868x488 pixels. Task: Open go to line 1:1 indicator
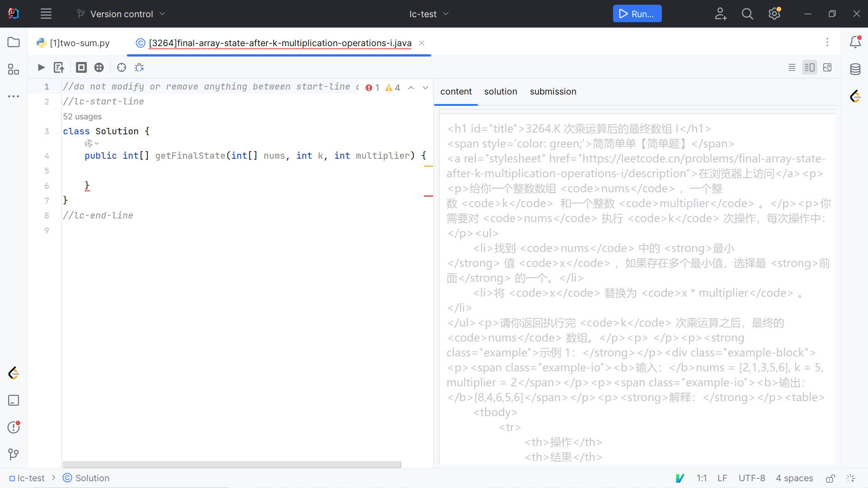tap(702, 478)
